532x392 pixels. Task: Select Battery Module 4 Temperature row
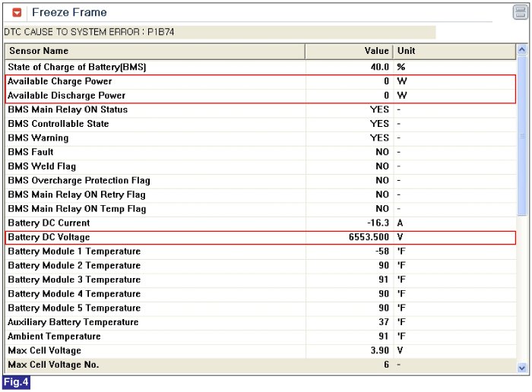pyautogui.click(x=261, y=294)
